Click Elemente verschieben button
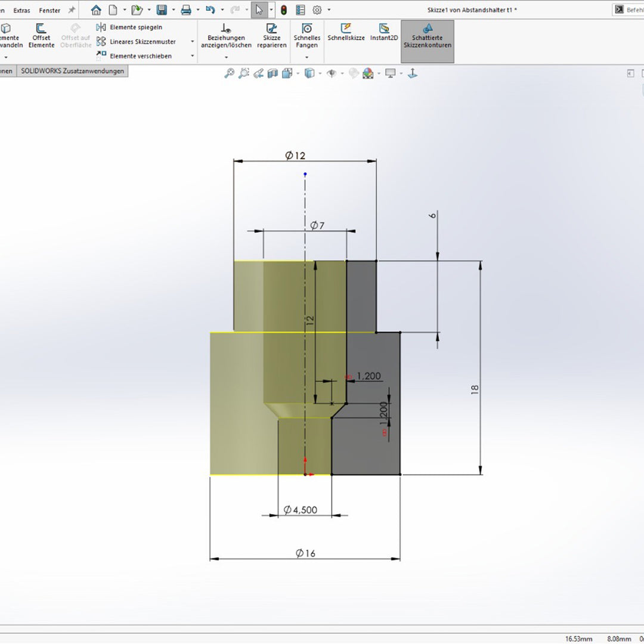The height and width of the screenshot is (644, 644). (140, 56)
